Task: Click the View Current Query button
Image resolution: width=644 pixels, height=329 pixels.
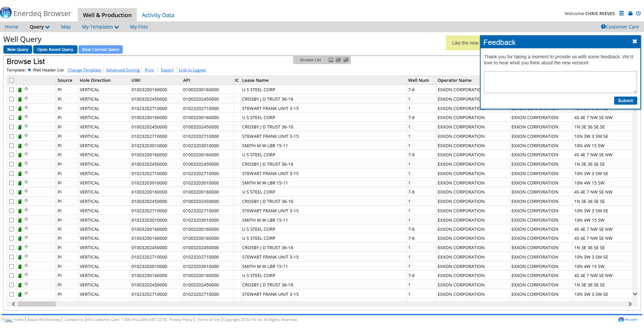Action: pos(101,50)
